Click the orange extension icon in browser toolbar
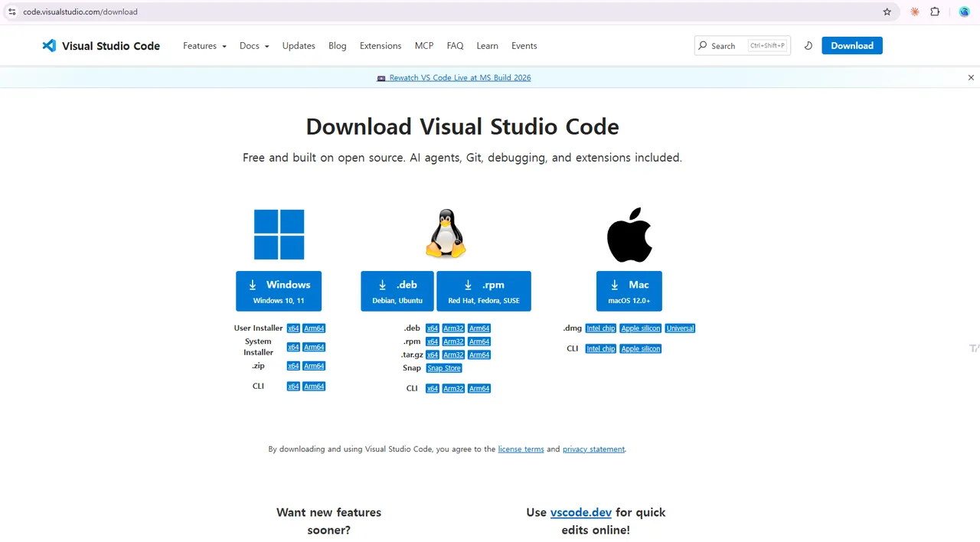The image size is (980, 542). coord(914,11)
